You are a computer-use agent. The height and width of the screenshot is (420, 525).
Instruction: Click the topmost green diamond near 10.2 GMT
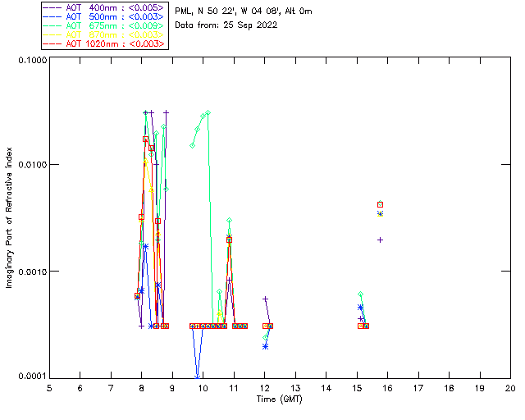pos(208,112)
